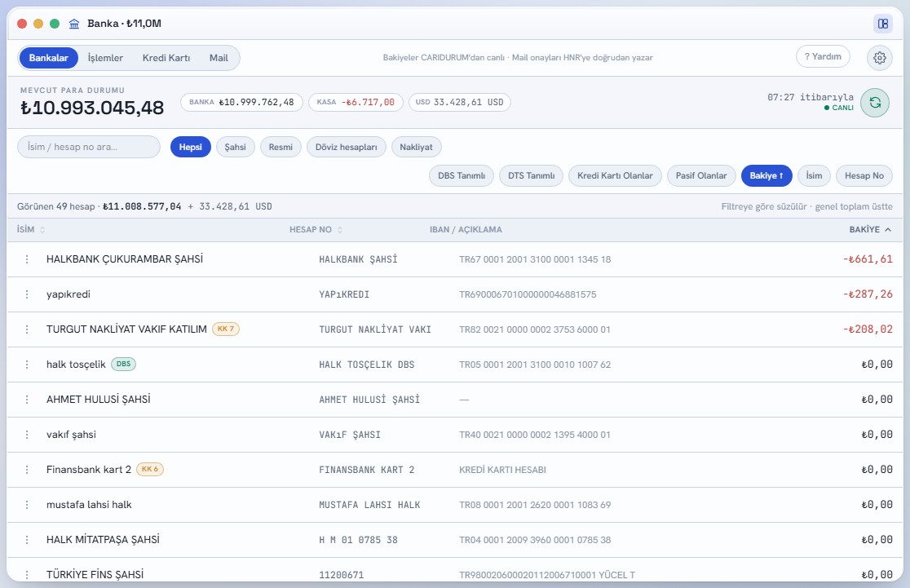910x588 pixels.
Task: Open row menu for vakıf şahsi
Action: pos(27,435)
